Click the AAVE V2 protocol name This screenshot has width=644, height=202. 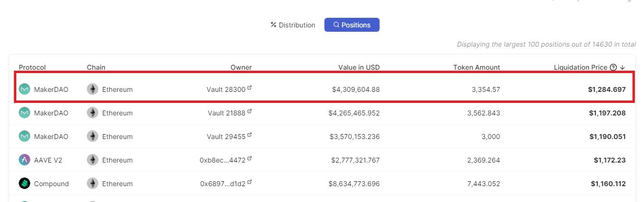(x=48, y=160)
